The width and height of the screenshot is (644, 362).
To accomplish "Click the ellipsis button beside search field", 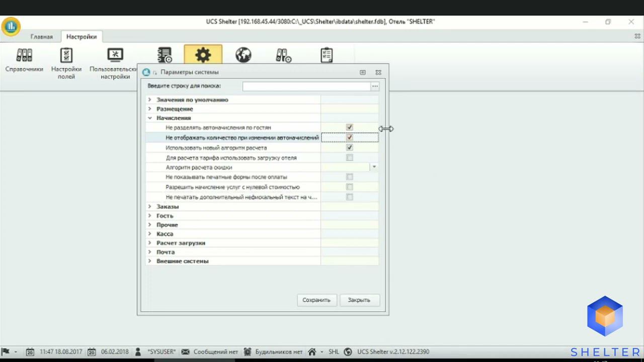I will (x=375, y=86).
